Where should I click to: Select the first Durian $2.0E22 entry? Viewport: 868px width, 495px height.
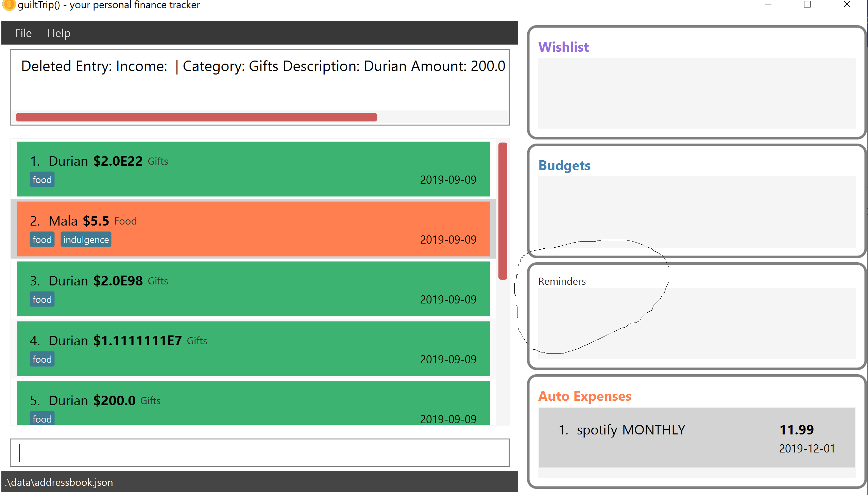pyautogui.click(x=253, y=169)
